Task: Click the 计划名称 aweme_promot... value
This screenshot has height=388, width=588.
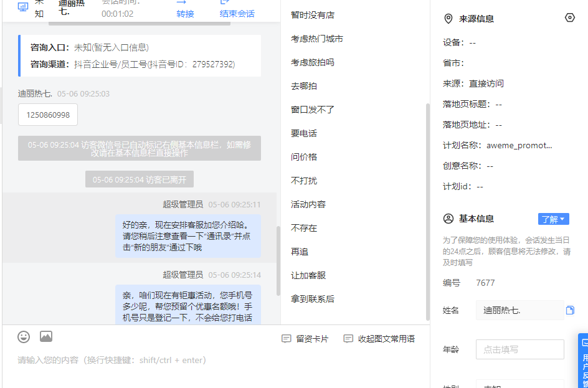Action: point(519,146)
